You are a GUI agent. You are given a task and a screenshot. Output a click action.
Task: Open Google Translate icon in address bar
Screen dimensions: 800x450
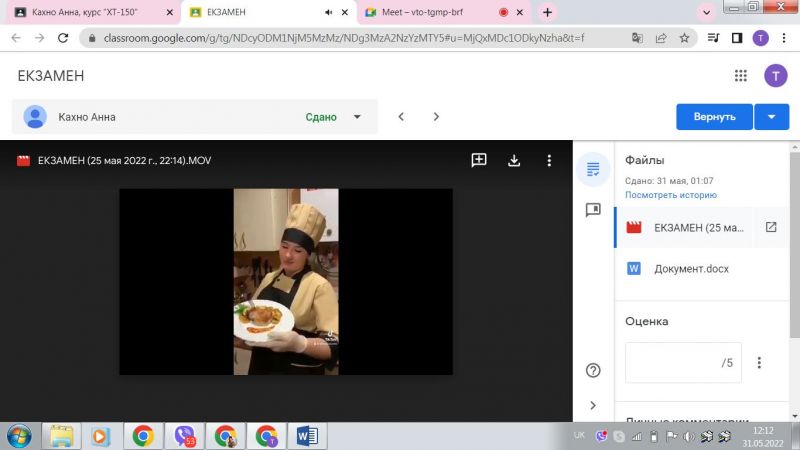point(637,38)
